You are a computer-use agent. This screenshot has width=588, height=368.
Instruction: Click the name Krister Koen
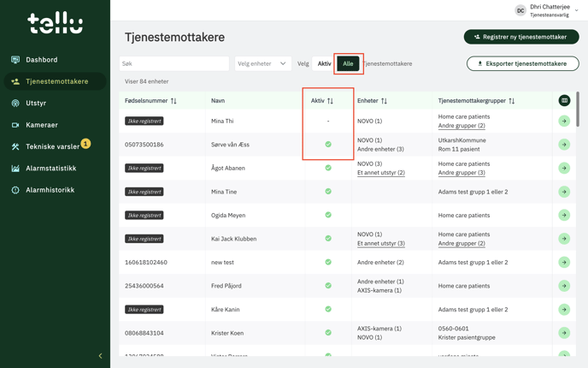click(227, 333)
